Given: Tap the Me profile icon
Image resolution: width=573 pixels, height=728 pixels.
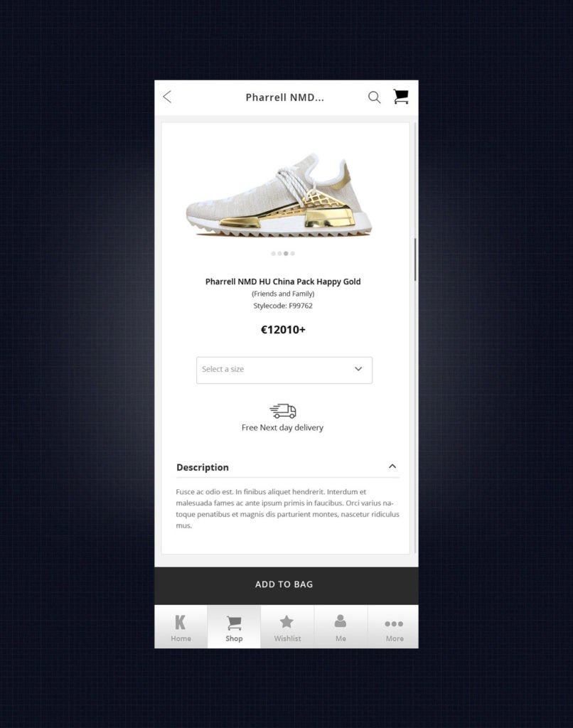Looking at the screenshot, I should pyautogui.click(x=341, y=621).
